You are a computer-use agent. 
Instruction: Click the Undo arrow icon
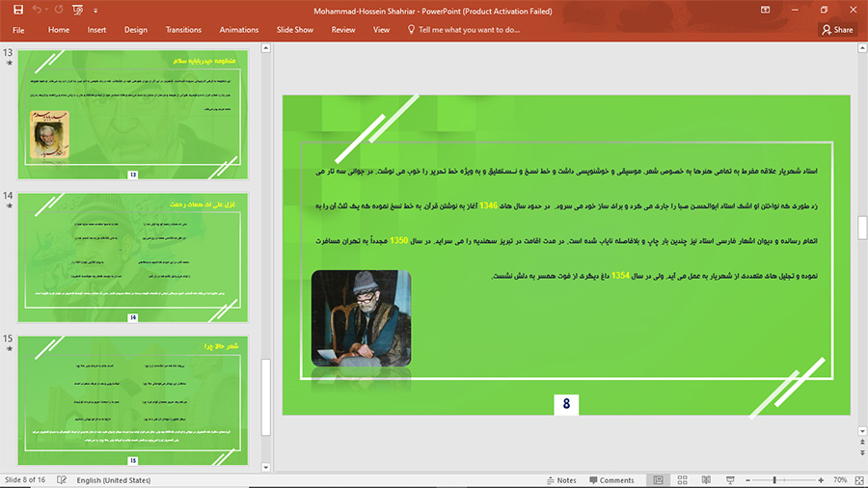coord(39,10)
